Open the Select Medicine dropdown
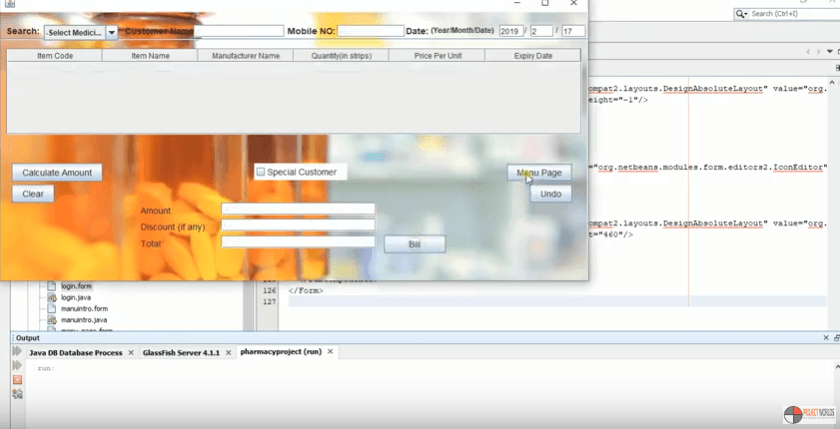The height and width of the screenshot is (429, 840). (x=111, y=32)
